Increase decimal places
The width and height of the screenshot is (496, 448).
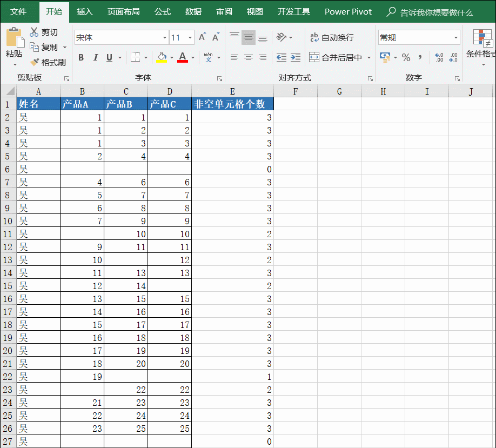pyautogui.click(x=439, y=57)
